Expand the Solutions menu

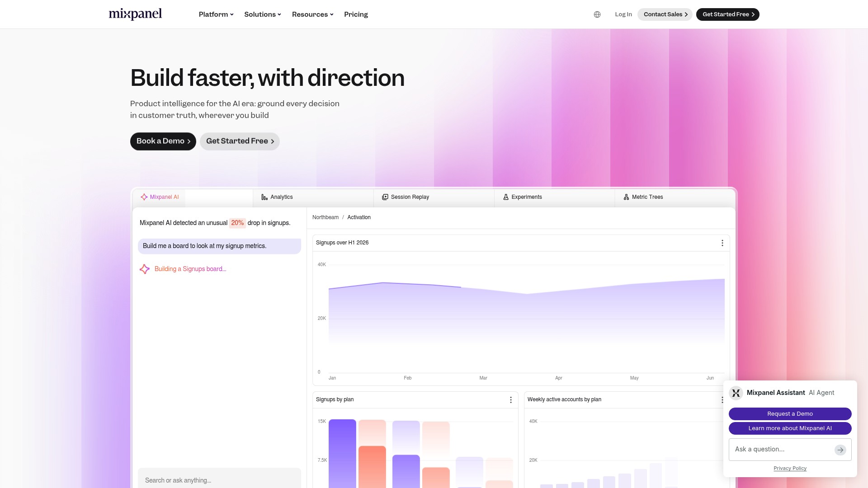(263, 14)
